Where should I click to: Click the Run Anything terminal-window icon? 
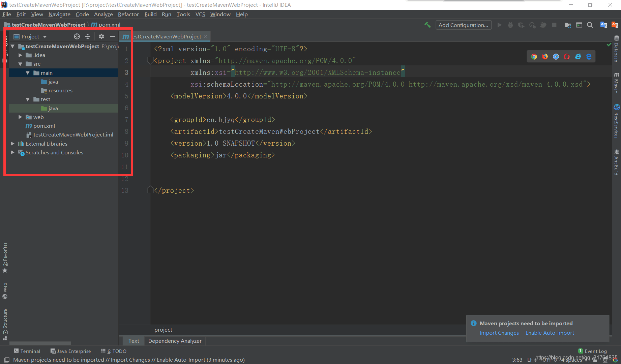tap(579, 25)
